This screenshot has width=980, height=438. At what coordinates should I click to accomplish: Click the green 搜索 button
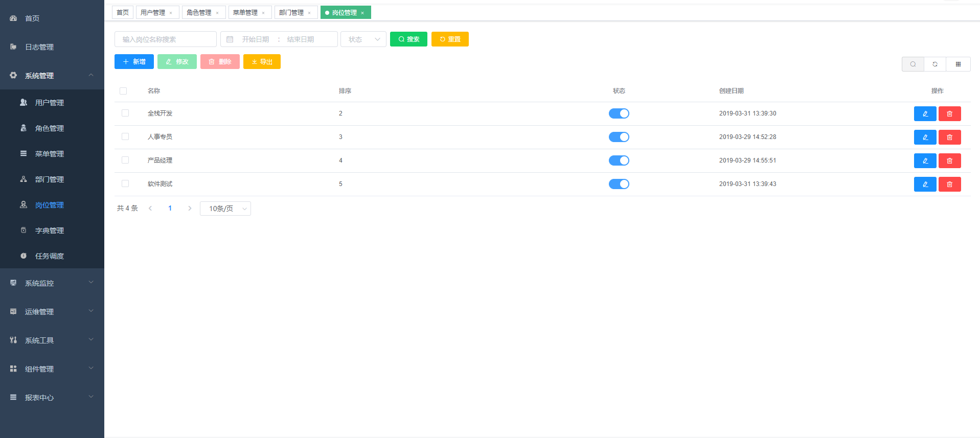(x=408, y=39)
